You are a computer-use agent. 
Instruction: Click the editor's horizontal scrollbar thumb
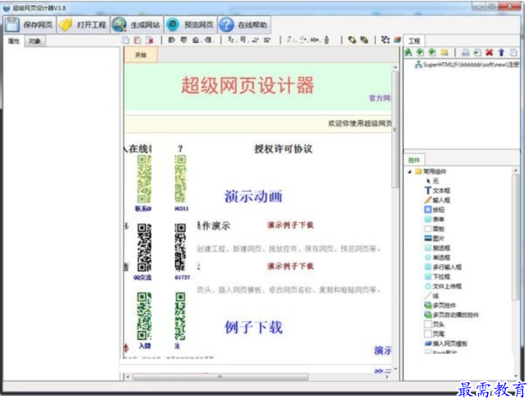coord(220,377)
